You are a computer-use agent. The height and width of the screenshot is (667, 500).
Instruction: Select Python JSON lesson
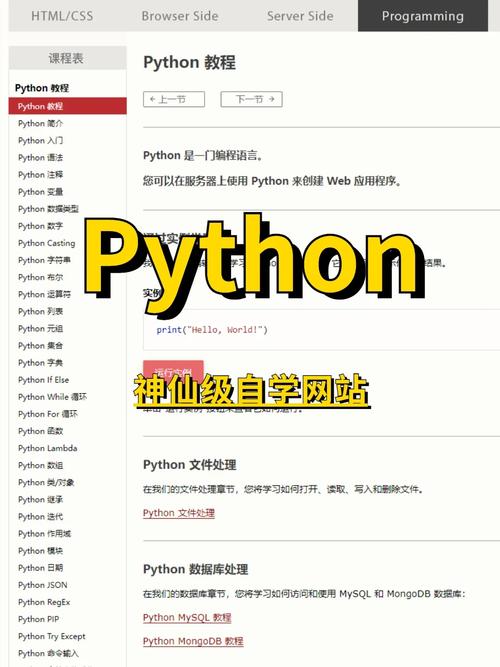pyautogui.click(x=43, y=585)
